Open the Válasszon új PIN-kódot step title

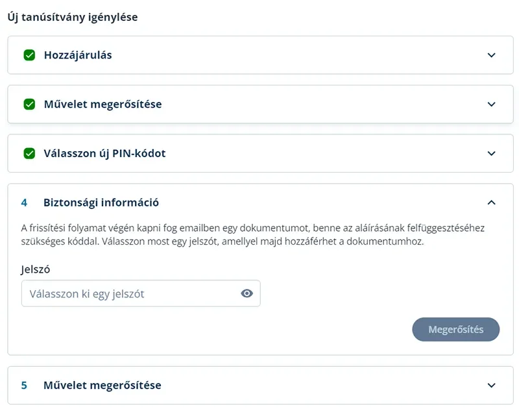click(x=104, y=153)
